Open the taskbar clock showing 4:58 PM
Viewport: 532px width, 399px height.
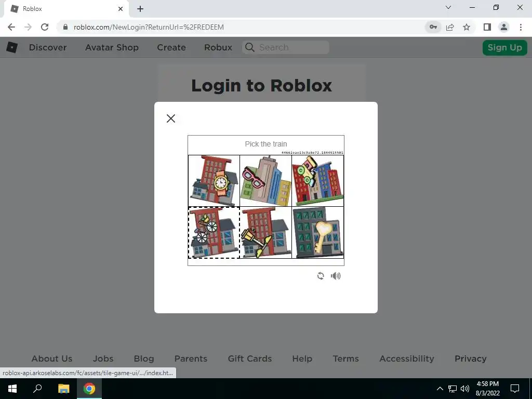(x=487, y=389)
